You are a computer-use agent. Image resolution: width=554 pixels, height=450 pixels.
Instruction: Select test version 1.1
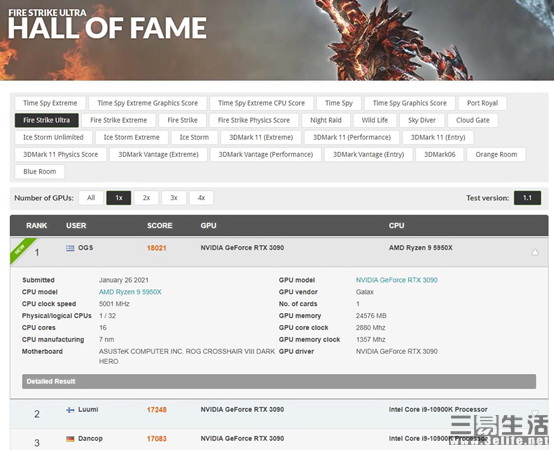[527, 198]
